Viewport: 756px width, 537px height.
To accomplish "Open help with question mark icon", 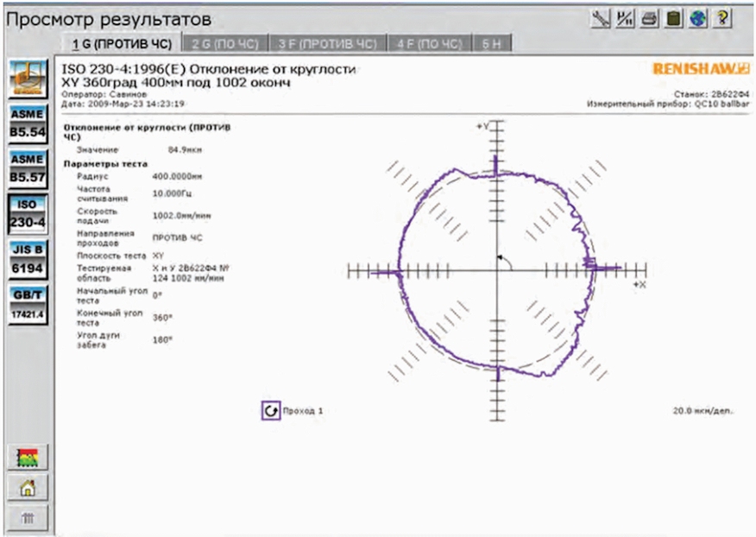I will point(722,18).
